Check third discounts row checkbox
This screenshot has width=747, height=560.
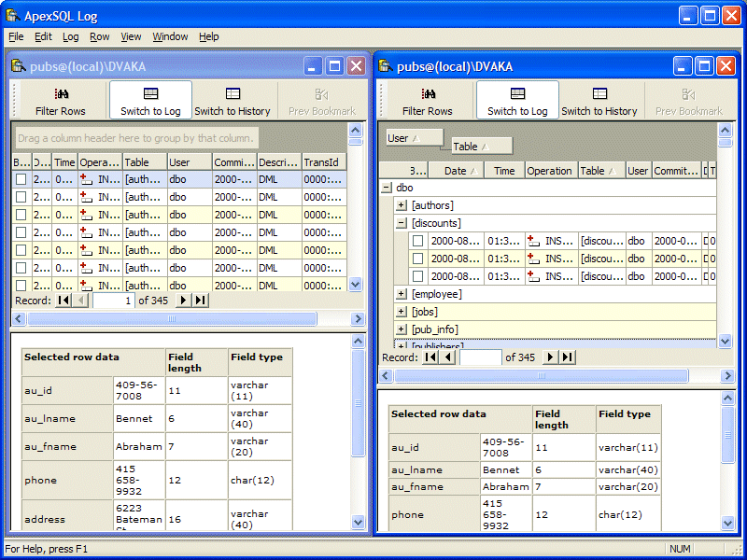click(417, 276)
